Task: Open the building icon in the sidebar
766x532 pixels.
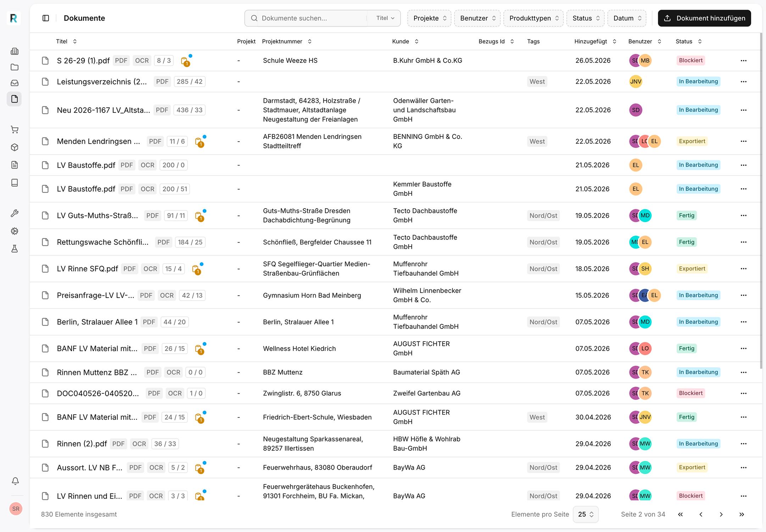Action: point(15,51)
